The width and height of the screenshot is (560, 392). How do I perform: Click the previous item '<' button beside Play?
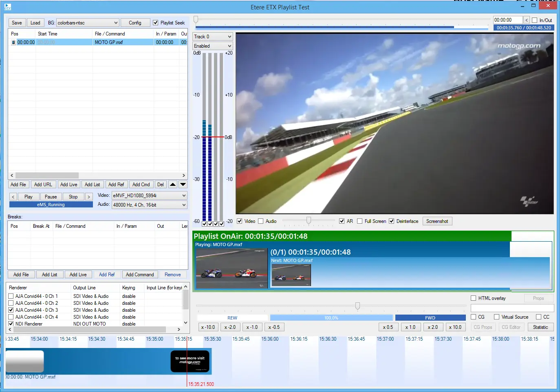tap(13, 197)
